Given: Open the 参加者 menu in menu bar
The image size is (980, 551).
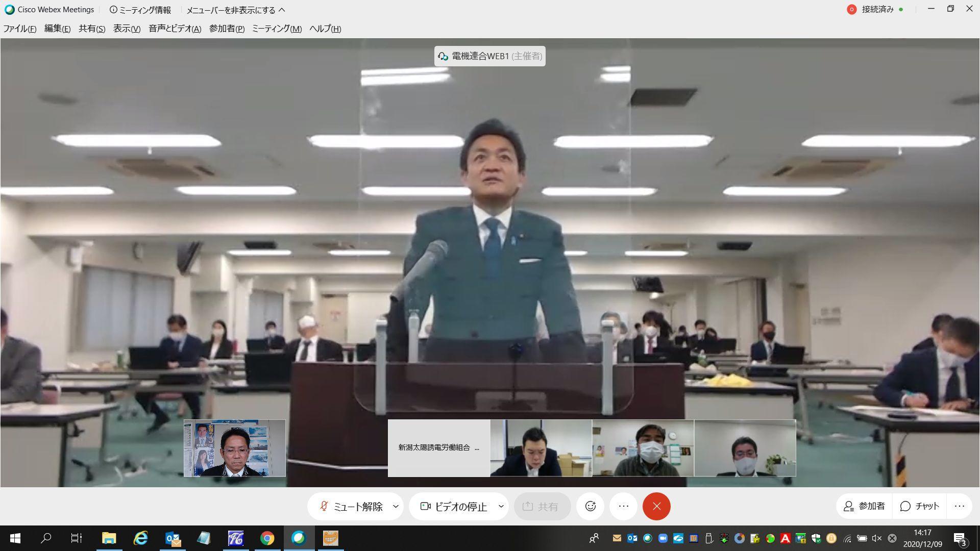Looking at the screenshot, I should coord(227,29).
